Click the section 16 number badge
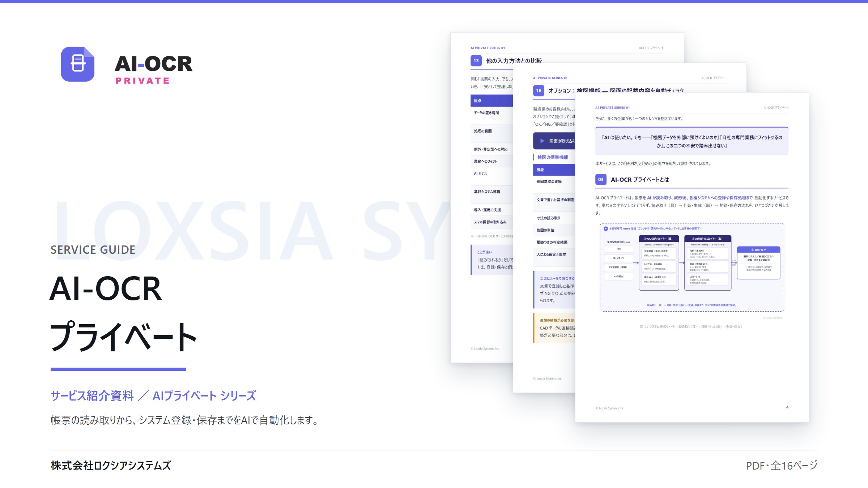Viewport: 868px width, 488px height. 539,91
